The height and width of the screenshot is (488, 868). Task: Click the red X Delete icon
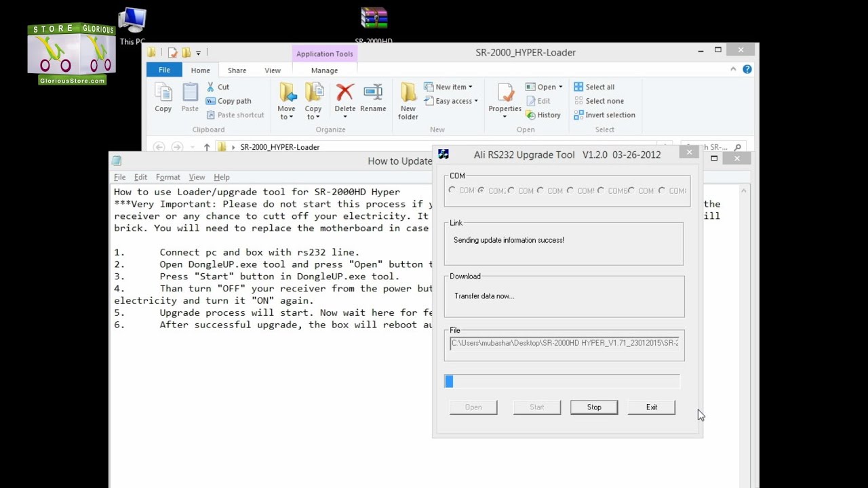pos(344,92)
